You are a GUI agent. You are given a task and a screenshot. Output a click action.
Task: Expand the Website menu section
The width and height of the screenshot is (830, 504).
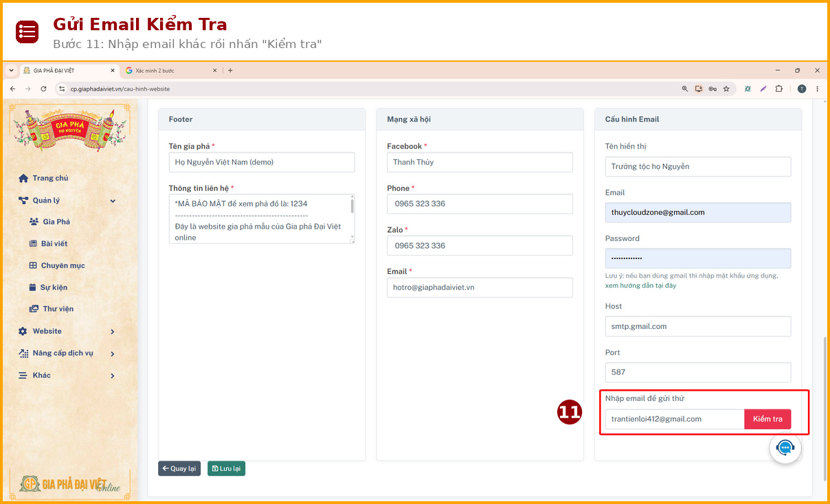tap(67, 332)
